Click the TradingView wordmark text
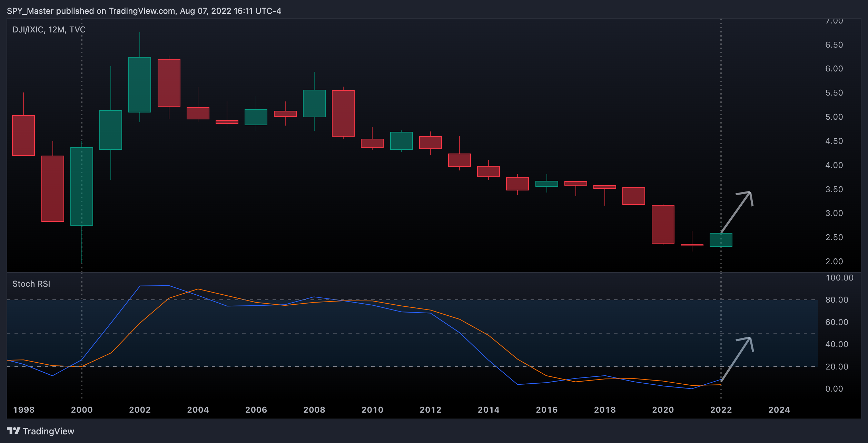This screenshot has width=868, height=443. 49,431
